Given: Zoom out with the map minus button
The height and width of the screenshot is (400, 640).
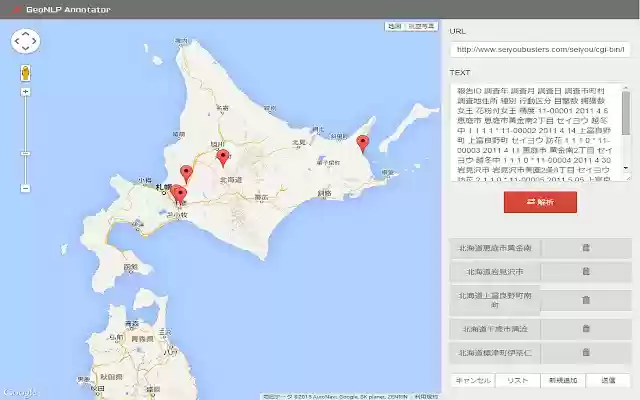Looking at the screenshot, I should (25, 188).
